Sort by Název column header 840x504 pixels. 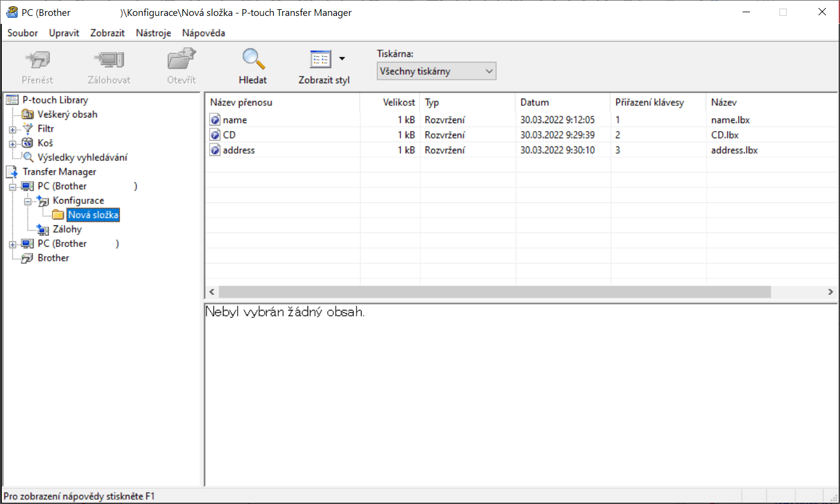click(772, 102)
